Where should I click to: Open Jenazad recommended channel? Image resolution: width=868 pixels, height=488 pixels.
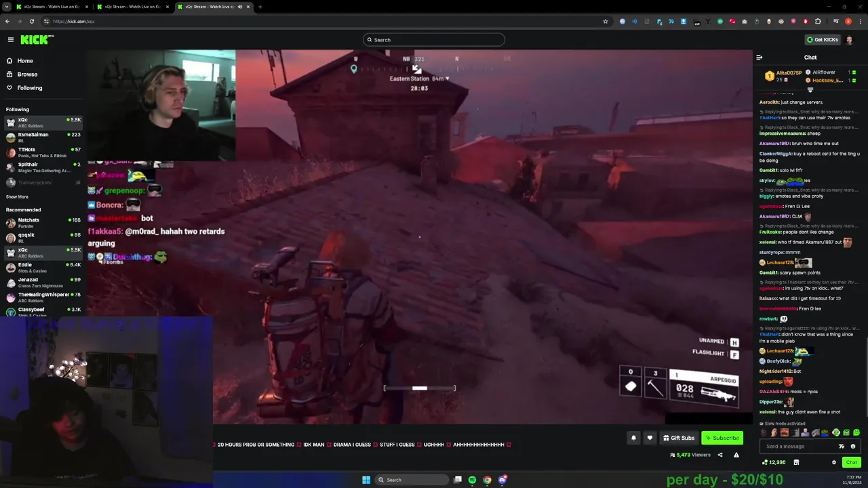(43, 282)
